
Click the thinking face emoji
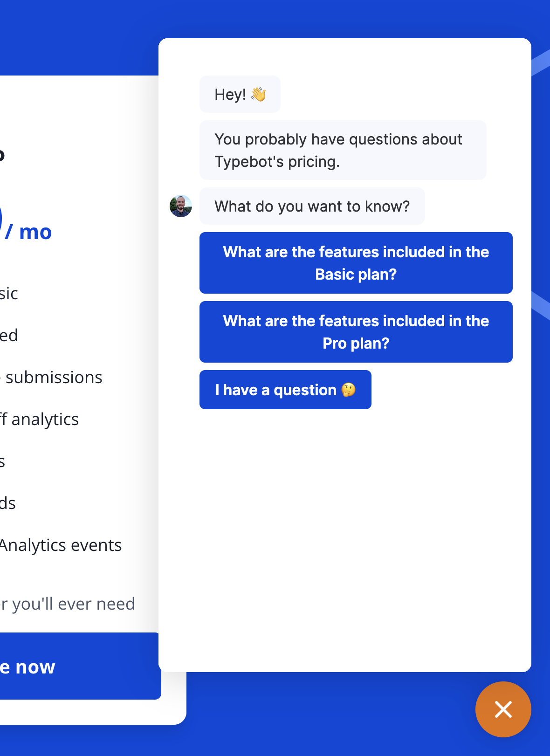pos(349,390)
